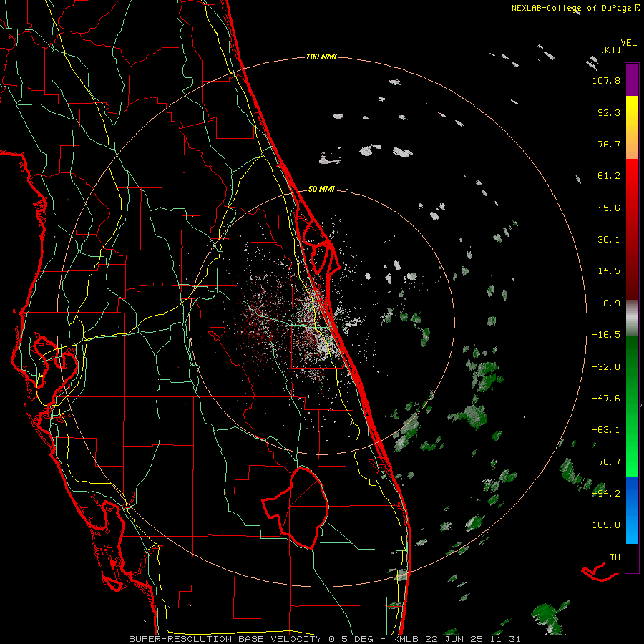Click the [KT] units label

pos(611,49)
